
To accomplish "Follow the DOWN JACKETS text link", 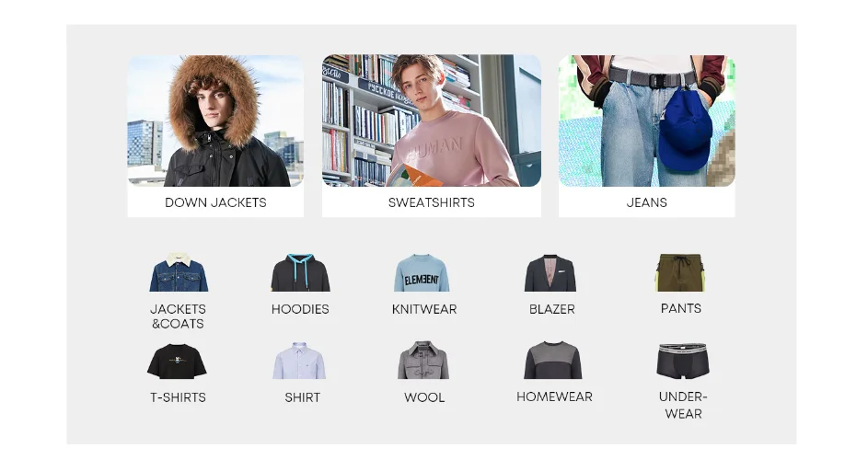I will coord(215,202).
